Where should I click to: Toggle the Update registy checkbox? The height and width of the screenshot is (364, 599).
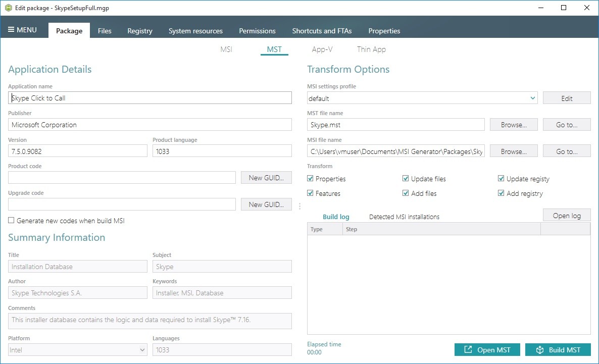click(501, 178)
